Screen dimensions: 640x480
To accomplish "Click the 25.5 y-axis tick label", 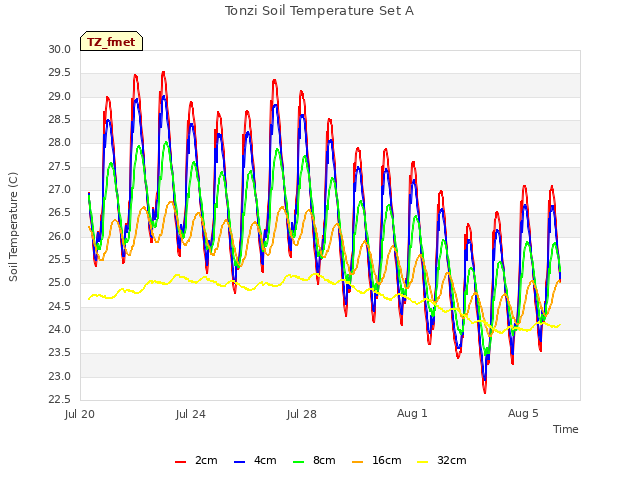I will click(x=60, y=259).
